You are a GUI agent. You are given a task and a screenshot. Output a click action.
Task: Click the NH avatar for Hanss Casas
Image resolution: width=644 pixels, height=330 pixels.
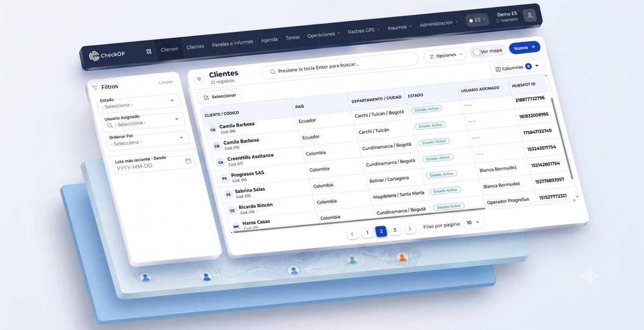(236, 226)
